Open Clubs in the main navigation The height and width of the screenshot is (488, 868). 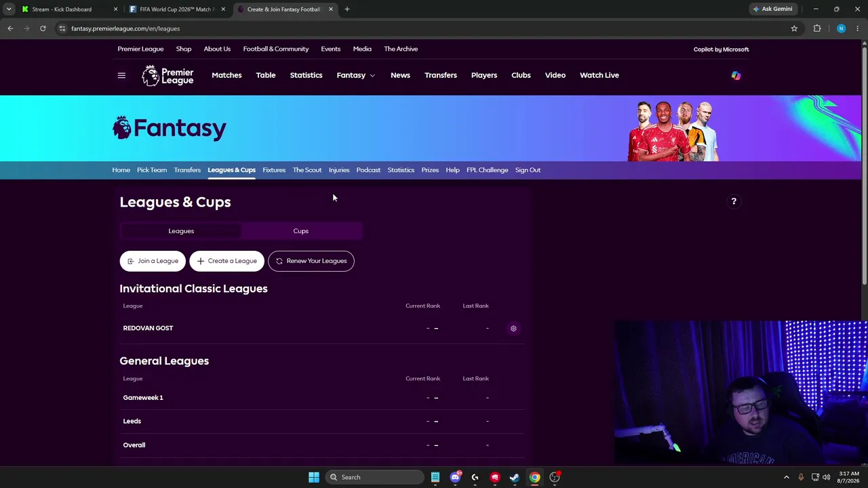tap(521, 75)
